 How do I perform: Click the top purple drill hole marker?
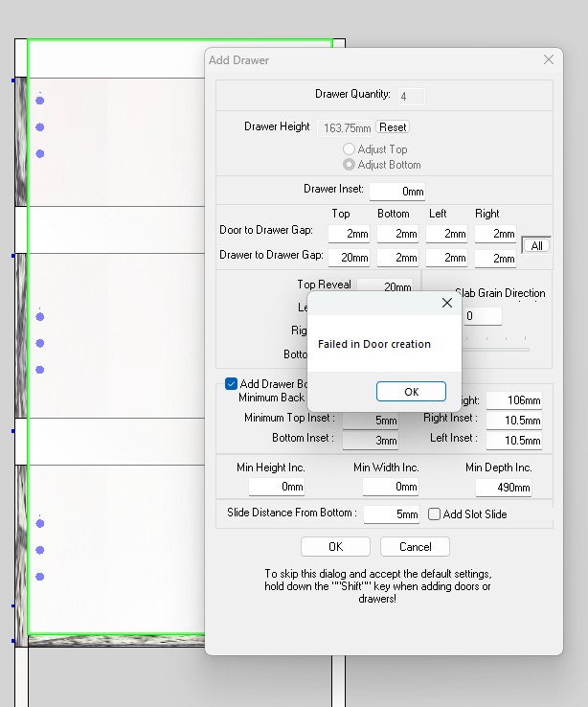(39, 100)
